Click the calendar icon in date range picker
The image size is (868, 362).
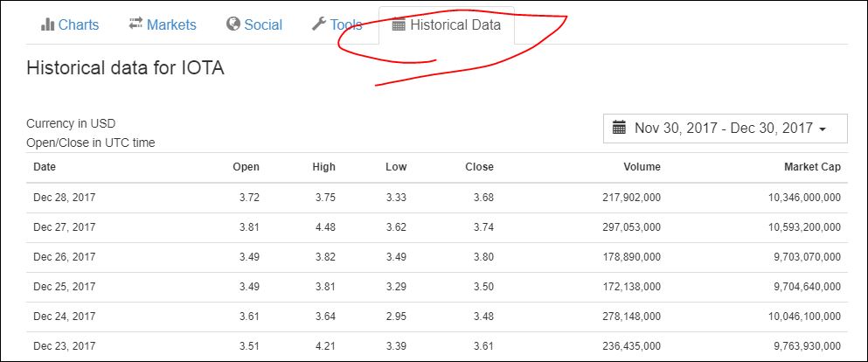(x=619, y=128)
